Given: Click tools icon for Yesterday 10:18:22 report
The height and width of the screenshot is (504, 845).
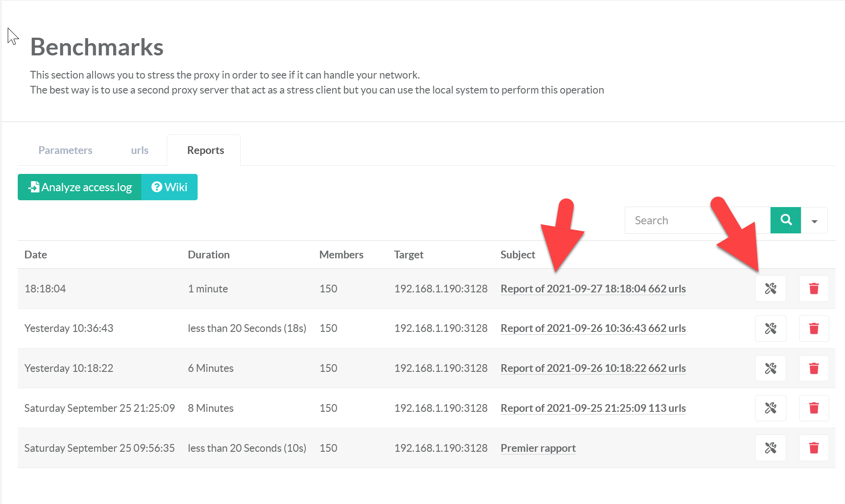Looking at the screenshot, I should pyautogui.click(x=770, y=368).
